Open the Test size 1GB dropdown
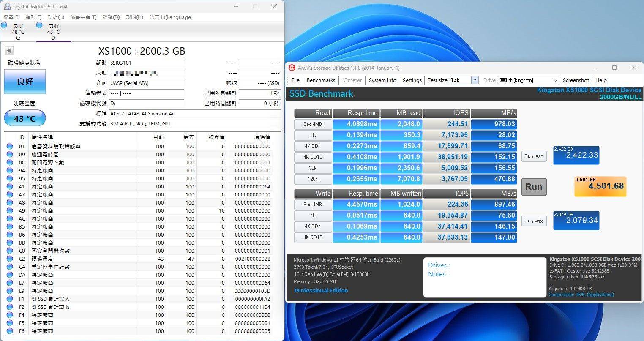Image resolution: width=644 pixels, height=341 pixels. pos(475,80)
